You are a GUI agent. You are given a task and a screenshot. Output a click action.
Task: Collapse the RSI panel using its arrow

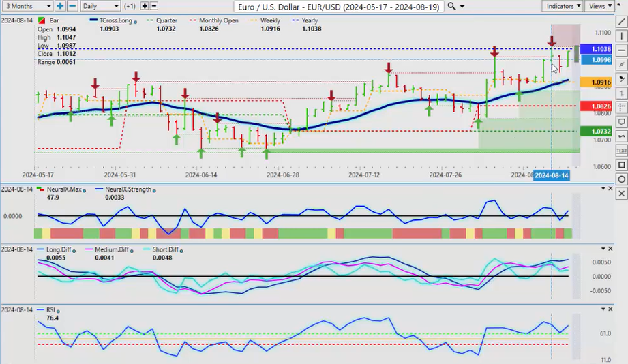(x=602, y=309)
